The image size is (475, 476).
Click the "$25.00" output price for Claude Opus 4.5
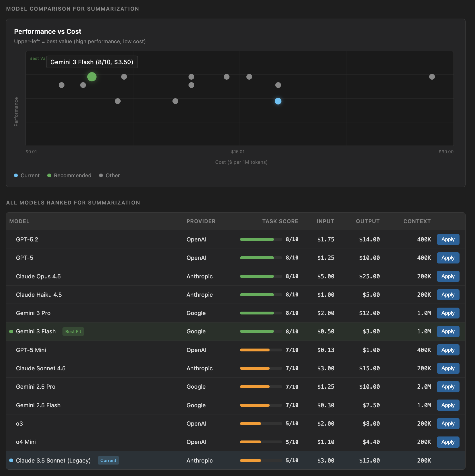(x=369, y=276)
